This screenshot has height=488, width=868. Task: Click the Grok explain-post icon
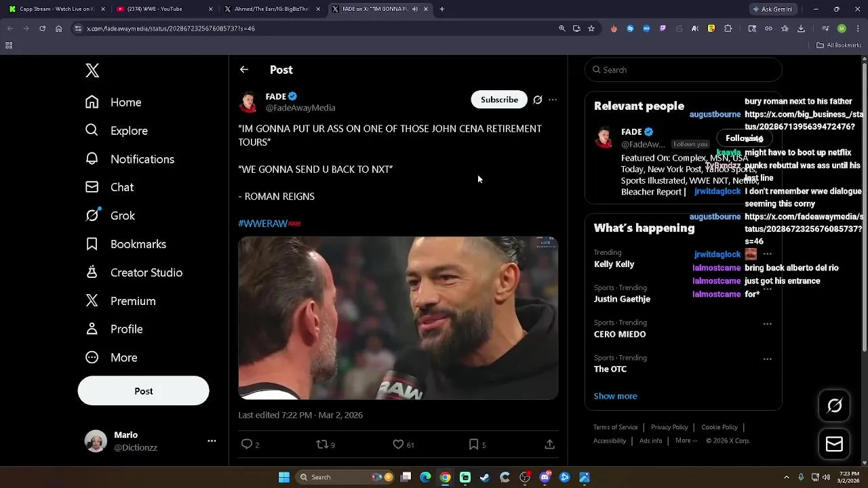(538, 100)
